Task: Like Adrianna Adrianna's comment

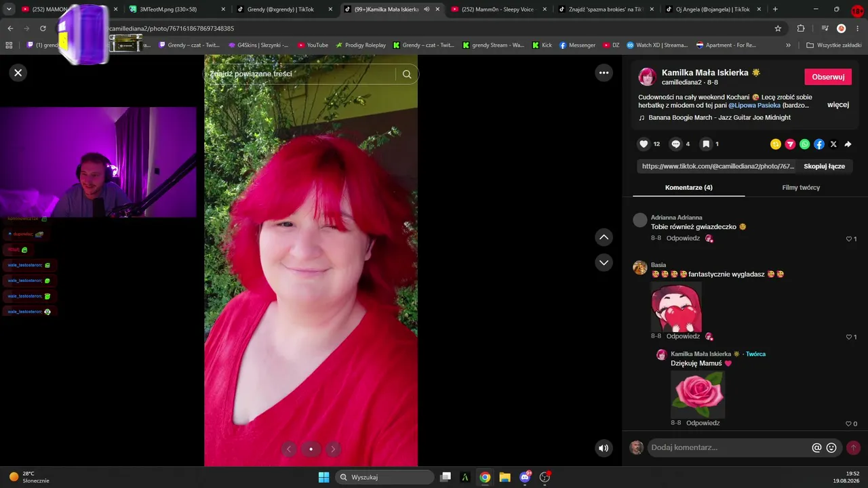Action: pos(848,239)
